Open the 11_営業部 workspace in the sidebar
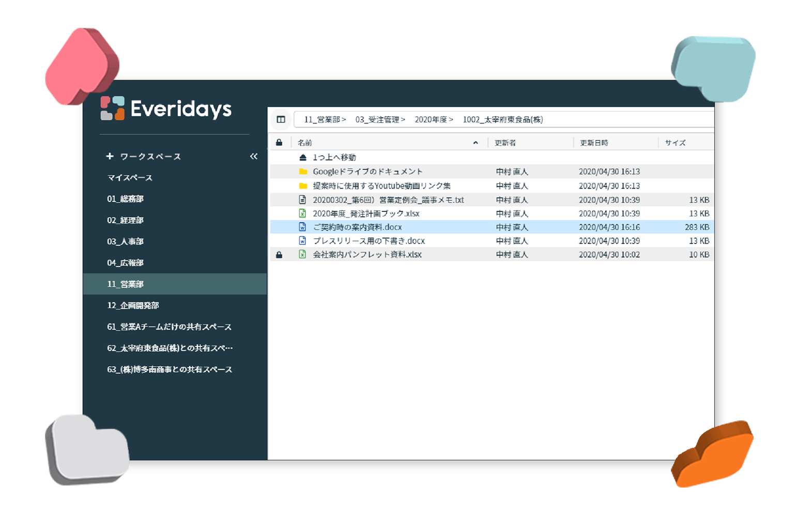The width and height of the screenshot is (797, 532). click(x=125, y=284)
